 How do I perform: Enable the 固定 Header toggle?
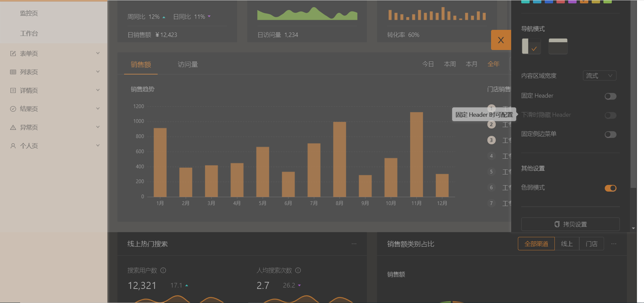pos(610,96)
